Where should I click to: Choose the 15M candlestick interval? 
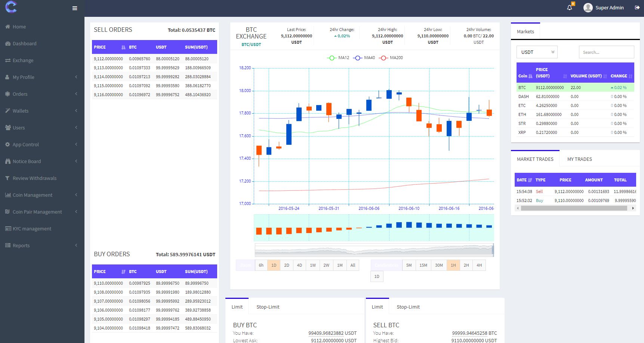tap(423, 265)
